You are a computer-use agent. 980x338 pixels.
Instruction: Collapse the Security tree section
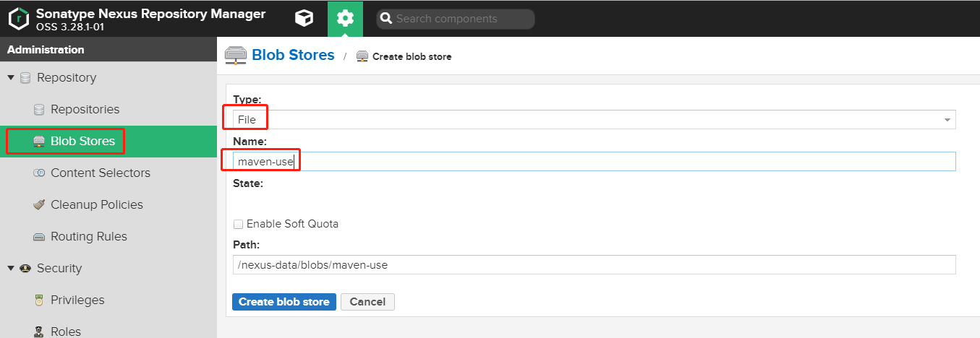click(11, 269)
